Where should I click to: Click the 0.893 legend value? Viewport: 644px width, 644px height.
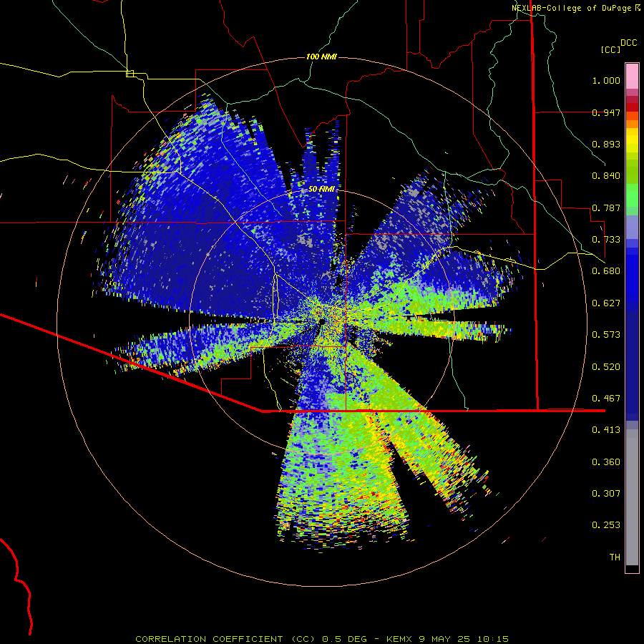606,144
